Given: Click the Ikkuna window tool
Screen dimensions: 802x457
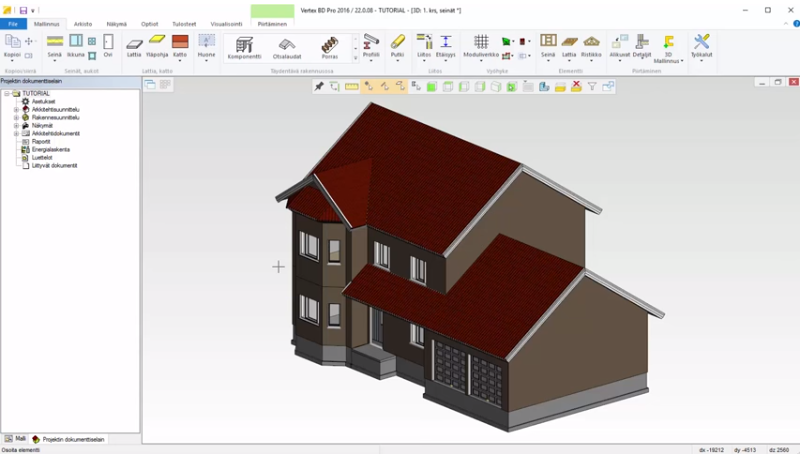Looking at the screenshot, I should point(76,45).
